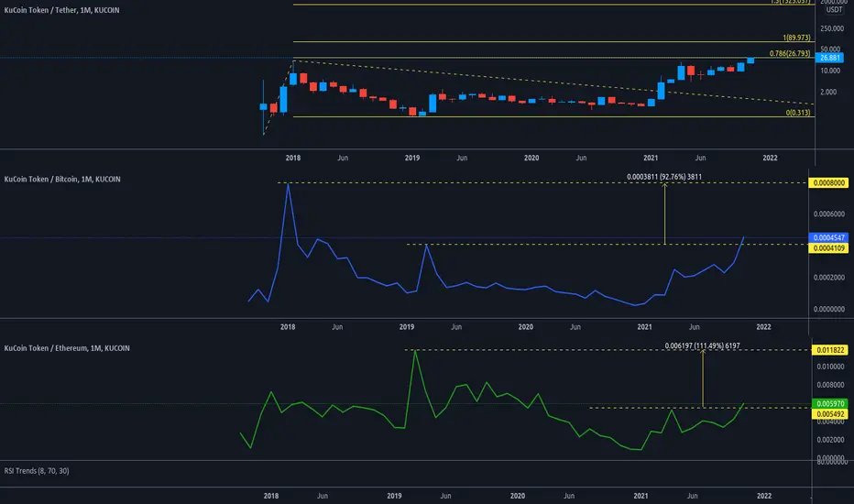Click the yellow 0.0008000 price label
This screenshot has width=854, height=504.
click(829, 183)
